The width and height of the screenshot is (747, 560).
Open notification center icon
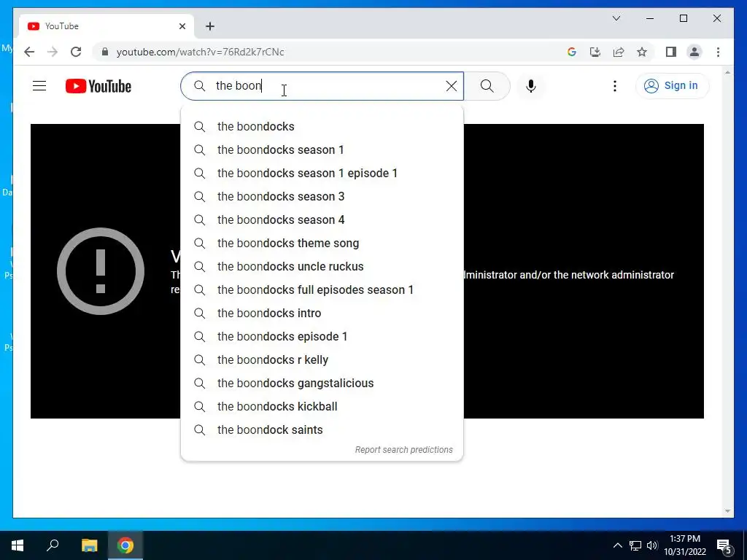(724, 545)
